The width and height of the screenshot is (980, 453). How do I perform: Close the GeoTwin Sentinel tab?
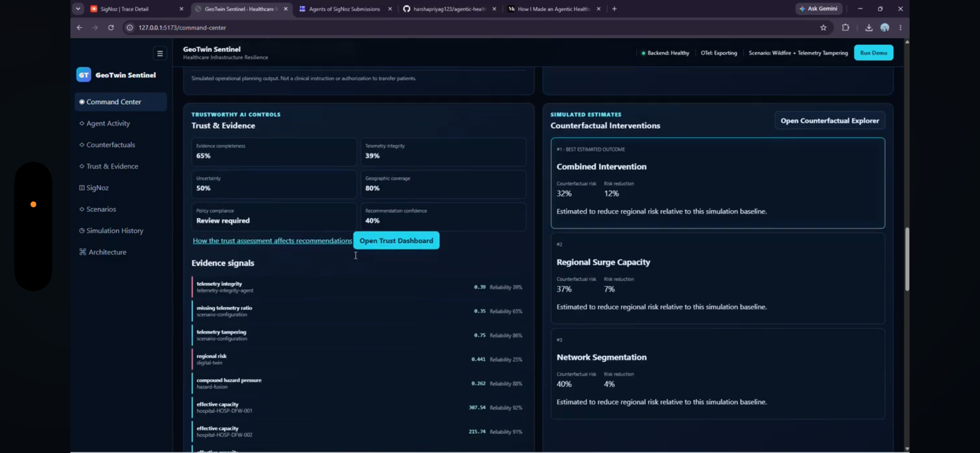click(286, 9)
